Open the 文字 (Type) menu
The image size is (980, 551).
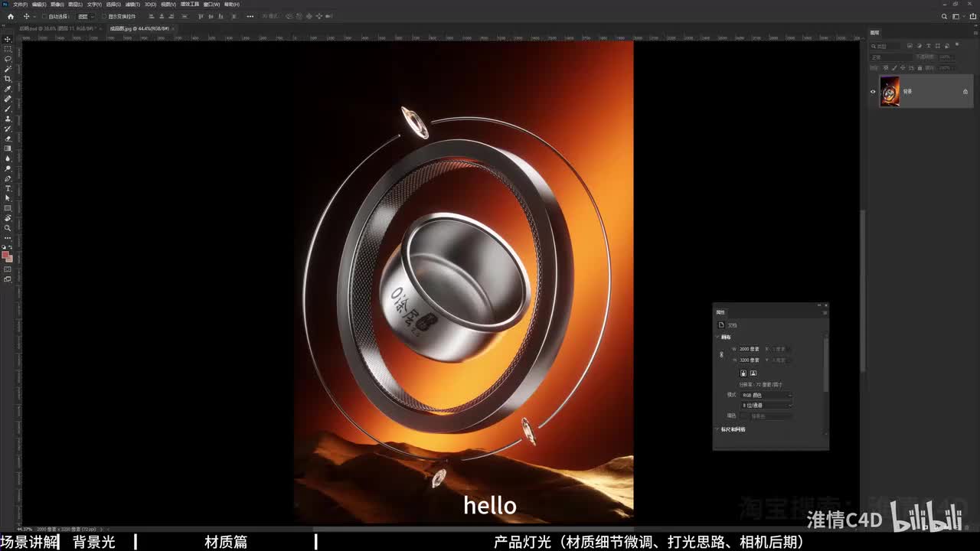point(94,4)
